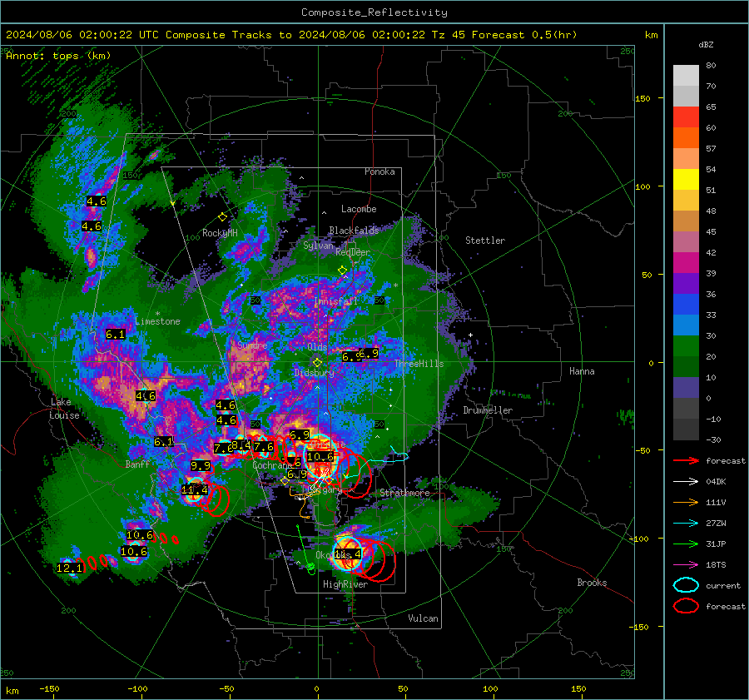
Task: Click the bright yellow swatch in dBZ scale
Action: point(686,180)
